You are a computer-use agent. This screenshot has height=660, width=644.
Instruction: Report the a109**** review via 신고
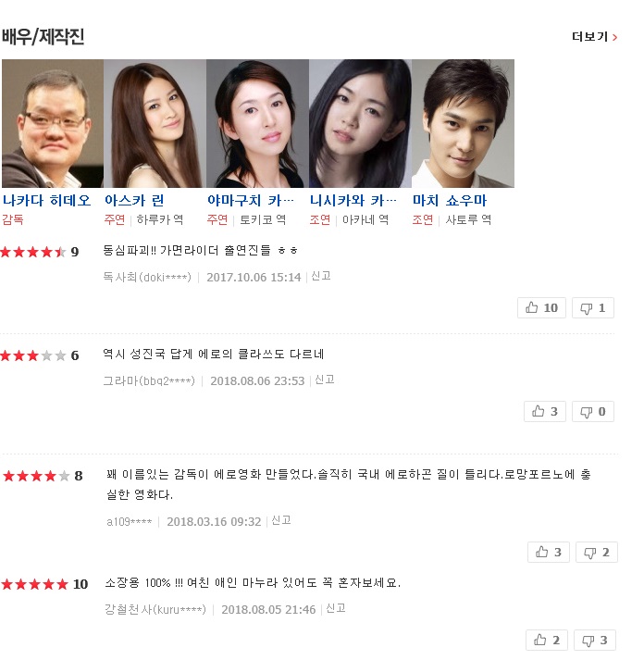[281, 520]
